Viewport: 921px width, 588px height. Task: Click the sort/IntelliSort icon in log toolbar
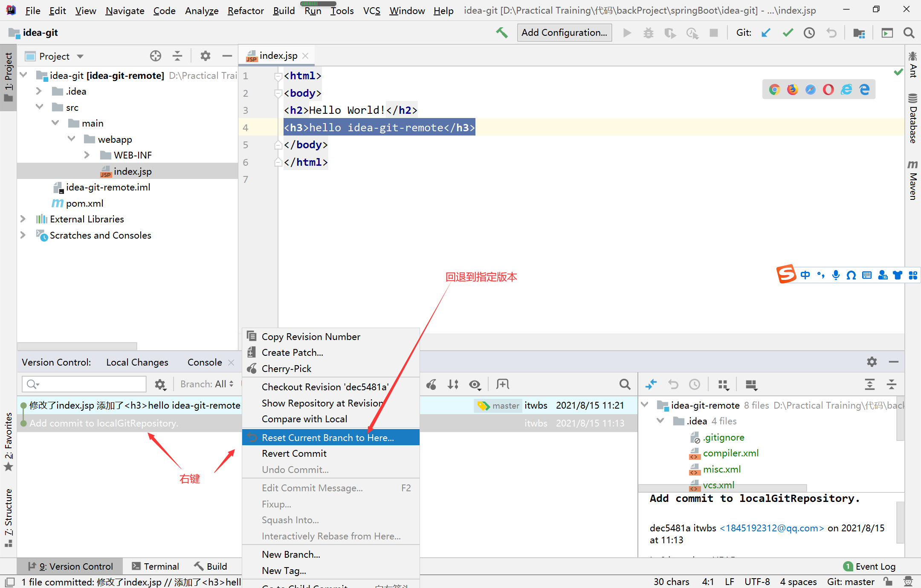pos(453,385)
